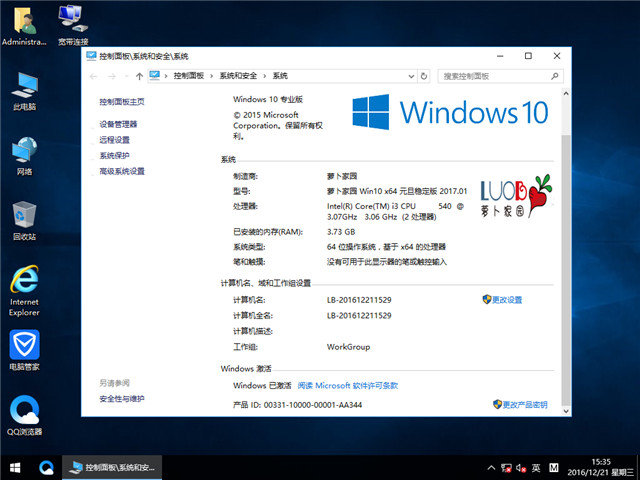
Task: Toggle the 英 input language indicator
Action: coord(536,467)
